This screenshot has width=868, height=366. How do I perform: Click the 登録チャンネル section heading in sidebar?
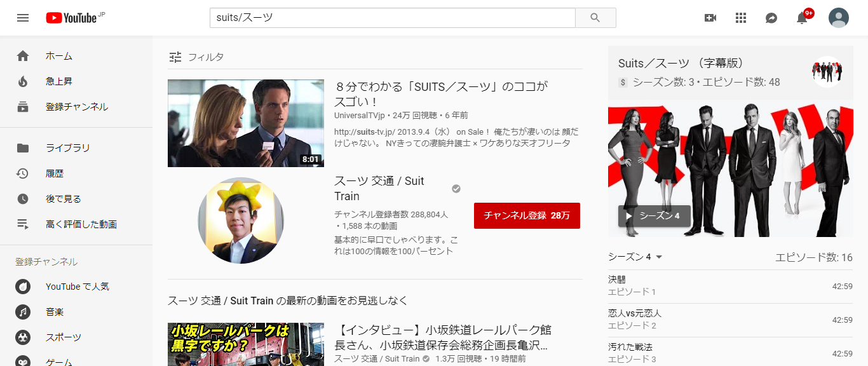tap(46, 262)
